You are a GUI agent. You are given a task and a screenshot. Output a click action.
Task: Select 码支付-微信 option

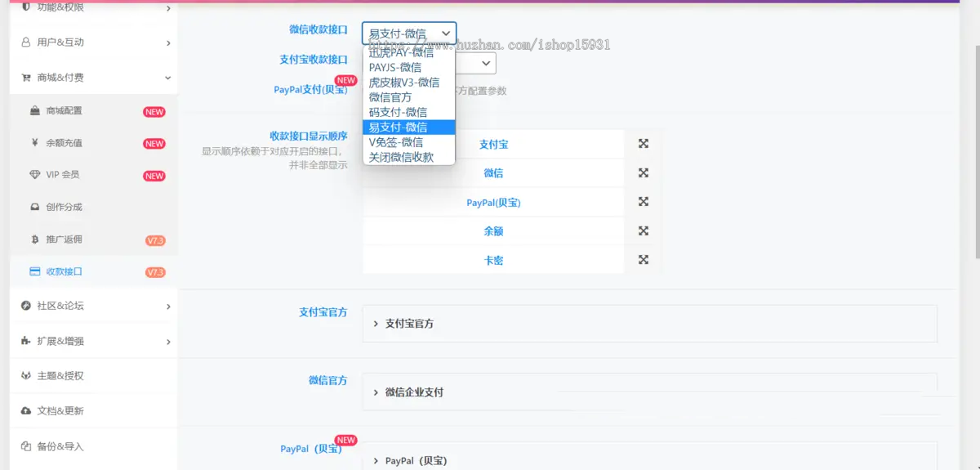click(408, 112)
